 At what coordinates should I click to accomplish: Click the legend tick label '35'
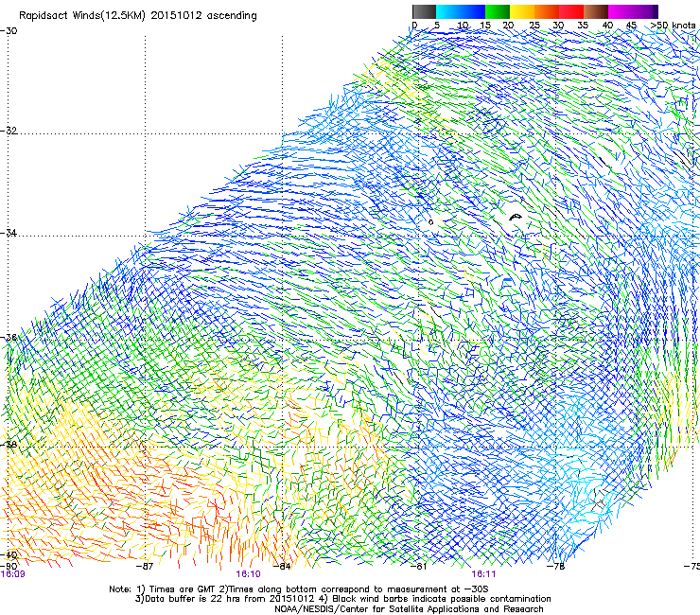(583, 26)
